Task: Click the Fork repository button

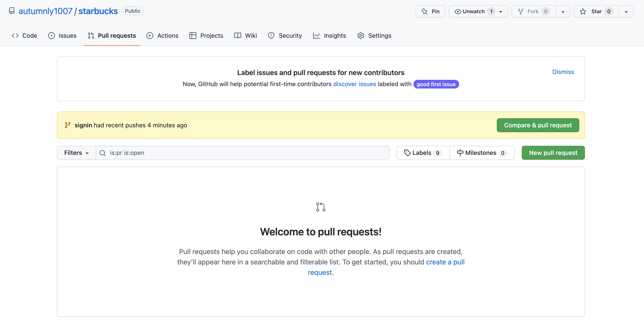Action: (x=534, y=11)
